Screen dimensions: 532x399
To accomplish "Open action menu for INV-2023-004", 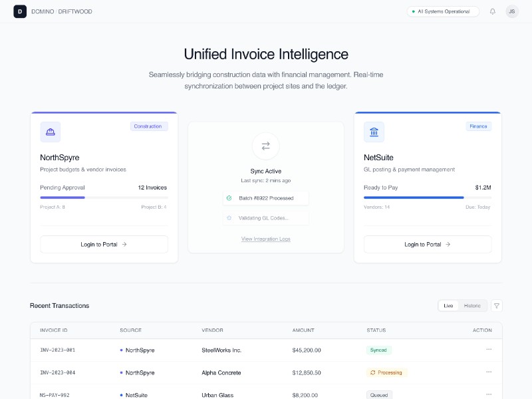I will (x=489, y=372).
